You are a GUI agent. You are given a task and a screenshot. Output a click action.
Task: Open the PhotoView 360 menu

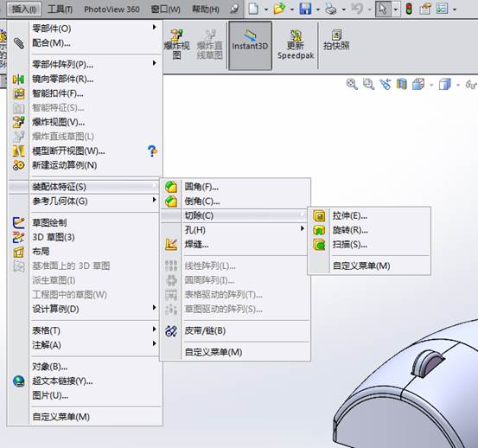click(112, 10)
